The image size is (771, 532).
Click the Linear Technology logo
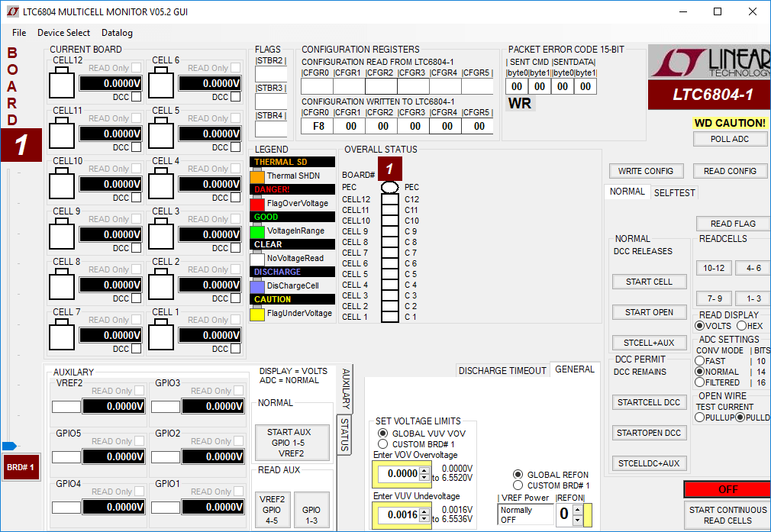click(709, 62)
